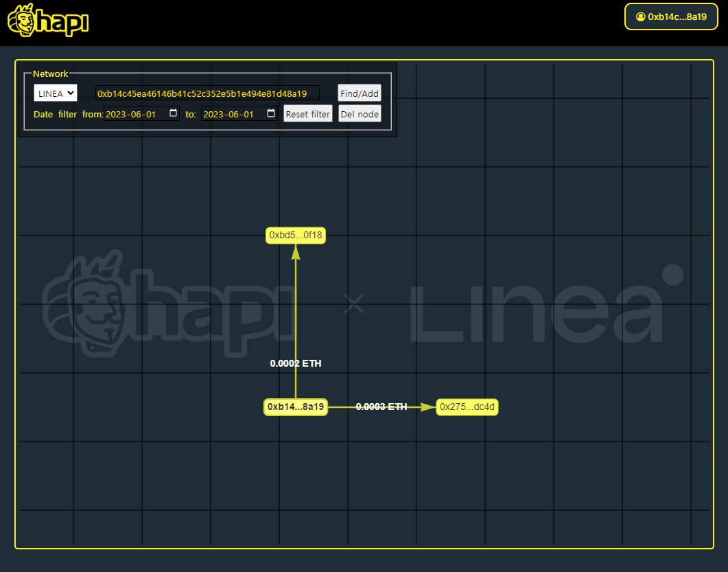Click the hapi logo in header
The width and height of the screenshot is (728, 572).
point(48,21)
